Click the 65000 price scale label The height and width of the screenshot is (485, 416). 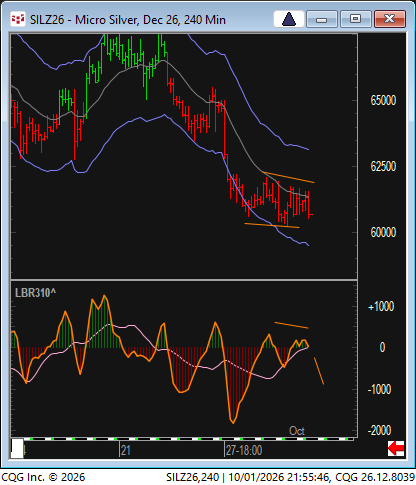[383, 100]
